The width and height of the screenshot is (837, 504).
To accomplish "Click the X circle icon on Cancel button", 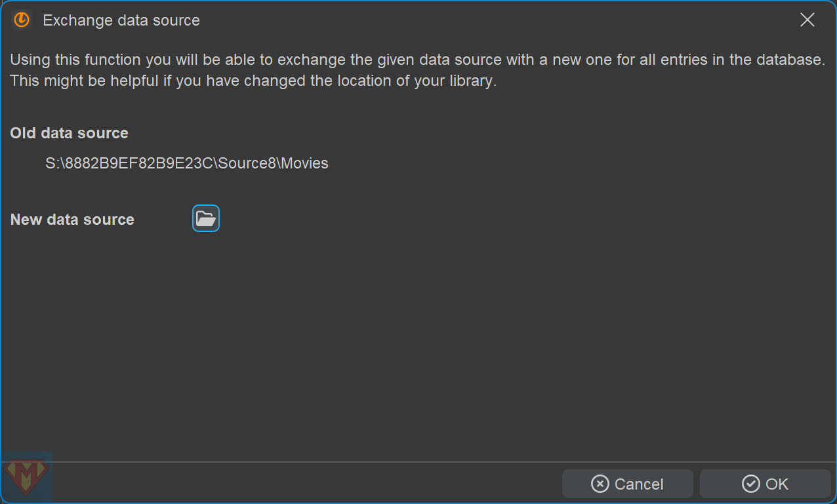I will coord(600,484).
